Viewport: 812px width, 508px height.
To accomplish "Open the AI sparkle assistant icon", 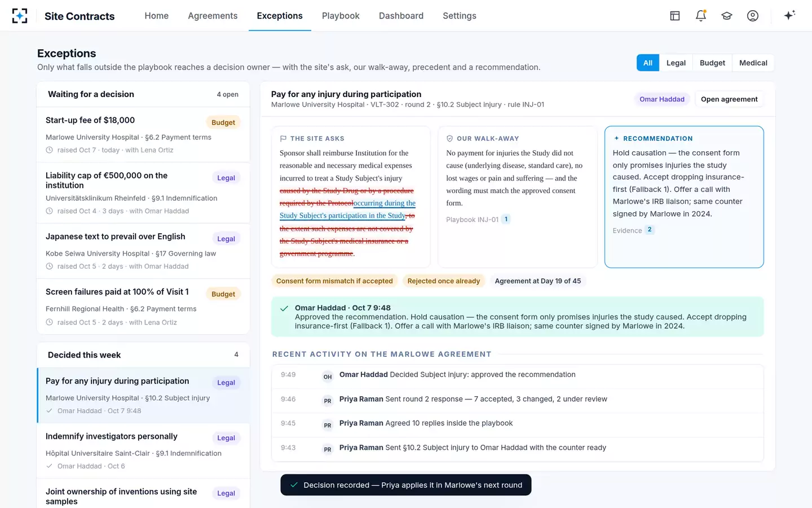I will pyautogui.click(x=789, y=15).
